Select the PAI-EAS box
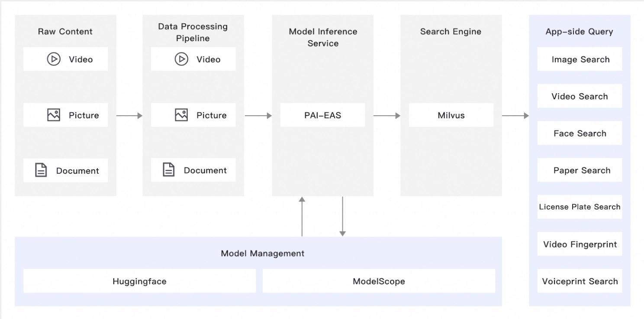This screenshot has height=319, width=644. click(322, 115)
